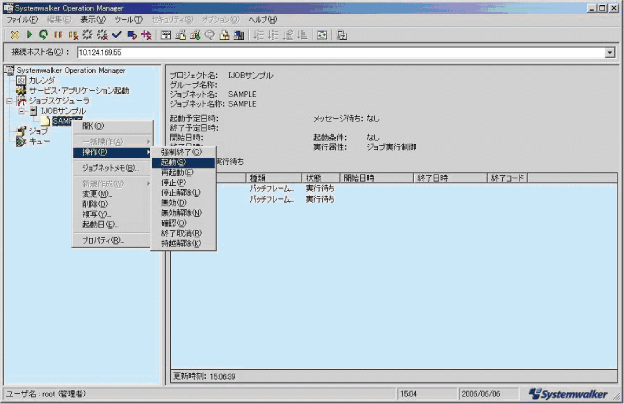Open the ツール(T) menu

128,20
